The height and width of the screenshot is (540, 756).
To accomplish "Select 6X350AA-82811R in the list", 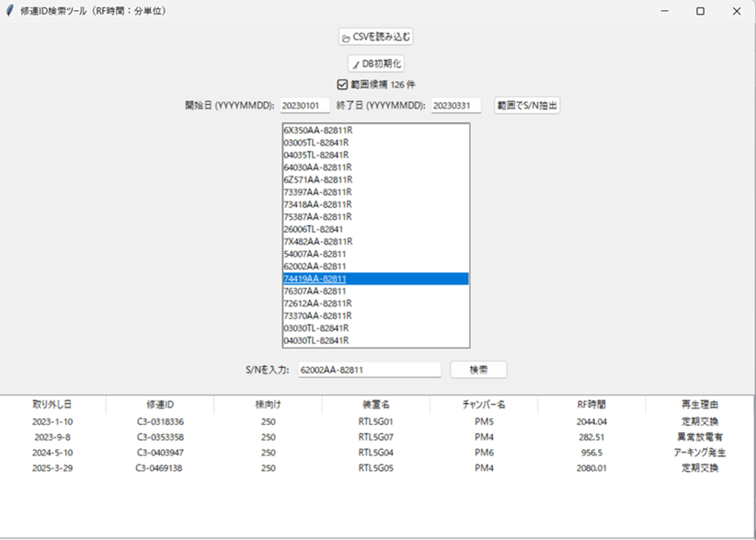I will 318,131.
